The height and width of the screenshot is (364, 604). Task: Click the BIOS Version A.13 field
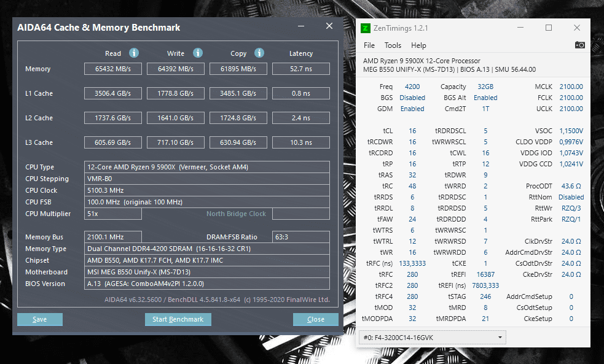pyautogui.click(x=207, y=284)
